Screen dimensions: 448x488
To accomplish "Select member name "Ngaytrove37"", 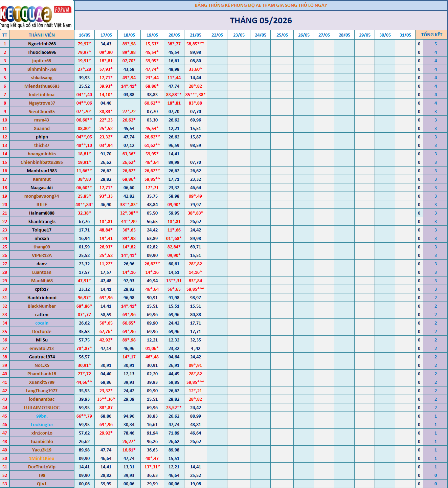I will [x=42, y=103].
